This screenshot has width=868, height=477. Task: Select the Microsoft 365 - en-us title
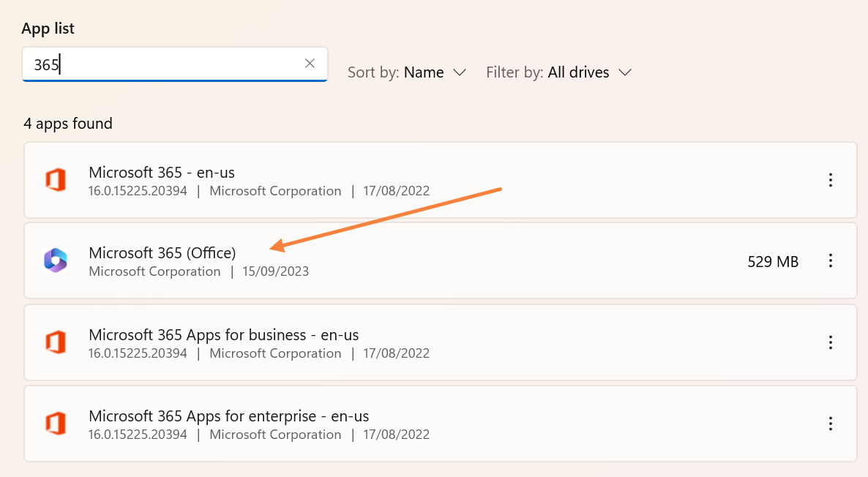point(162,172)
